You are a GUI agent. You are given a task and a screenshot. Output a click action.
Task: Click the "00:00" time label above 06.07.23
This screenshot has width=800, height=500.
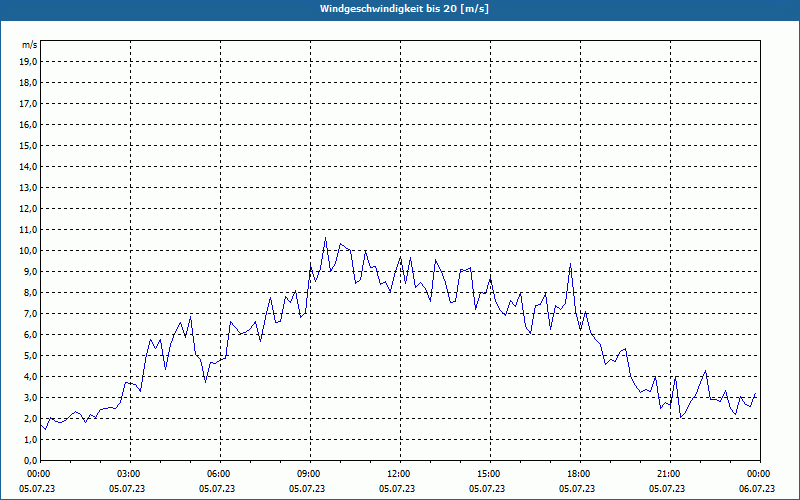[760, 474]
